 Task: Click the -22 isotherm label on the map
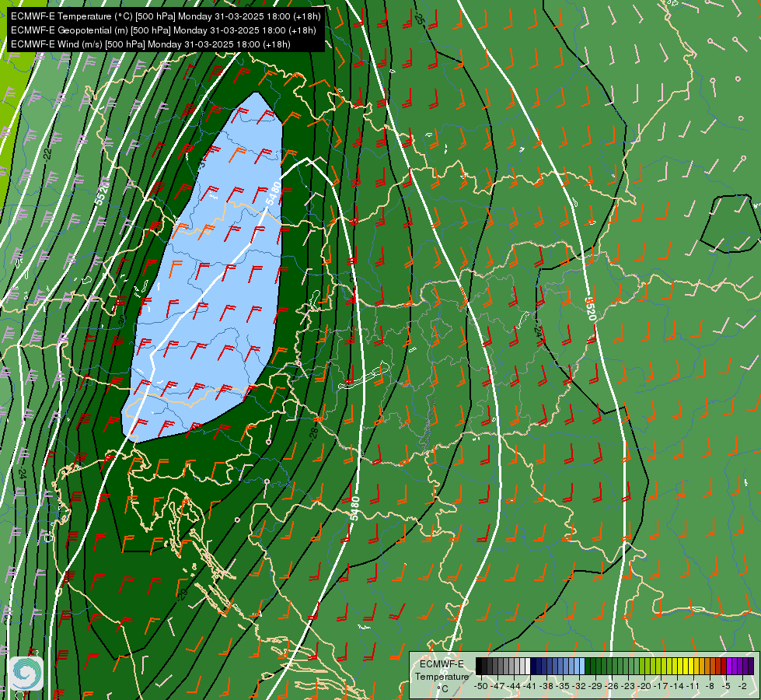[x=47, y=155]
